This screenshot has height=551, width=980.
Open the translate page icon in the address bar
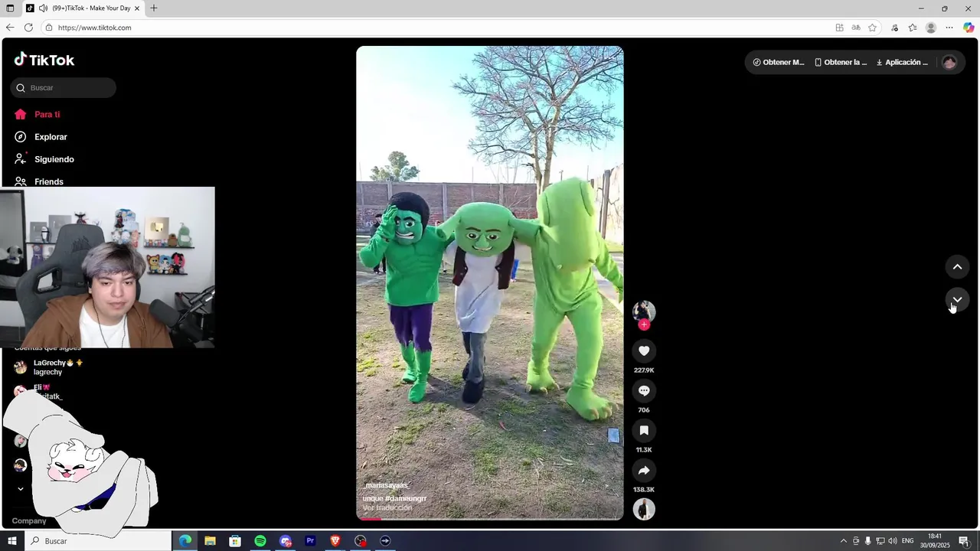click(856, 28)
